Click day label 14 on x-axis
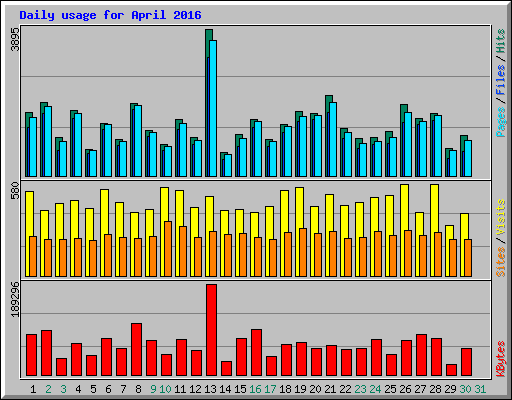Image resolution: width=512 pixels, height=400 pixels. [225, 389]
